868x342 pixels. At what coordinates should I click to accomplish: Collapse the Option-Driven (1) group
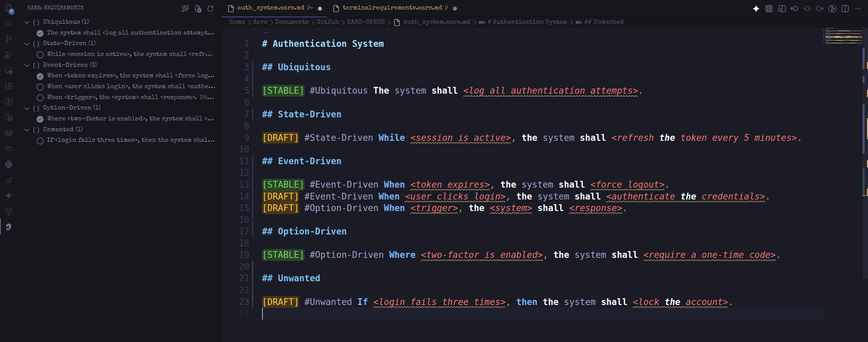27,108
